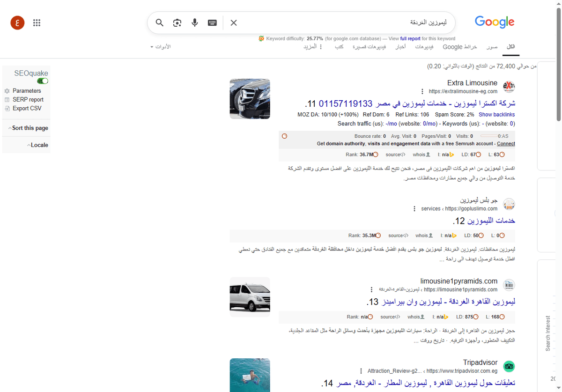The height and width of the screenshot is (392, 562).
Task: Click the Tripadvisor owl favicon
Action: coord(509,366)
